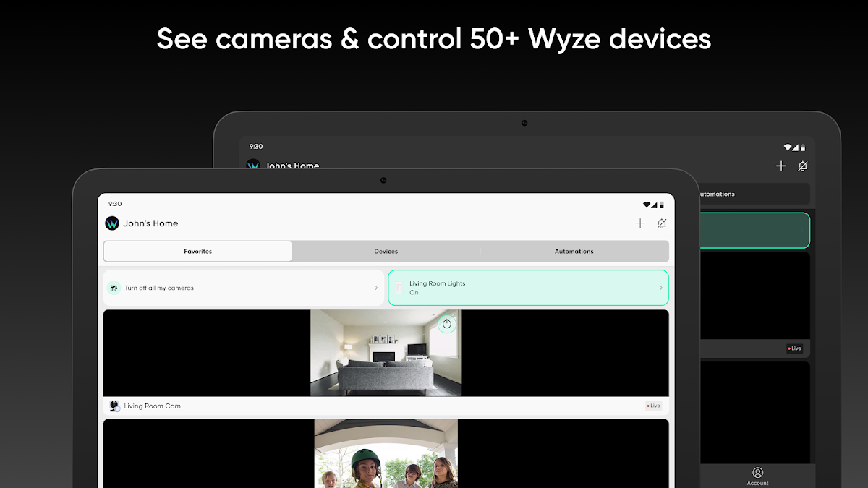The image size is (868, 488).
Task: Toggle the power button on Living Room feed
Action: 447,324
